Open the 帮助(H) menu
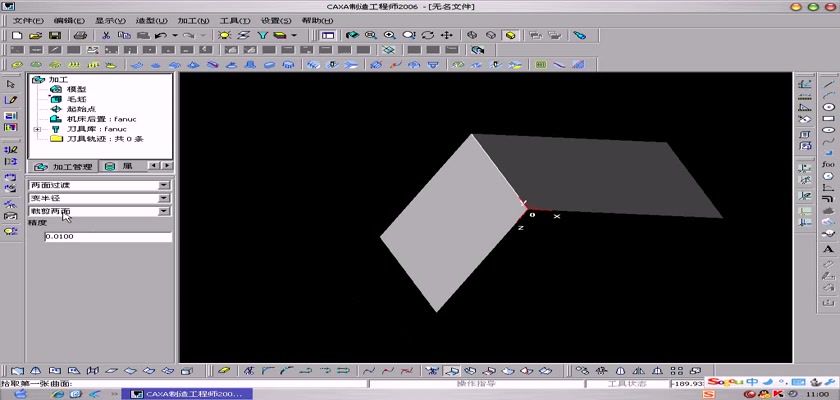The image size is (840, 400). pos(317,20)
